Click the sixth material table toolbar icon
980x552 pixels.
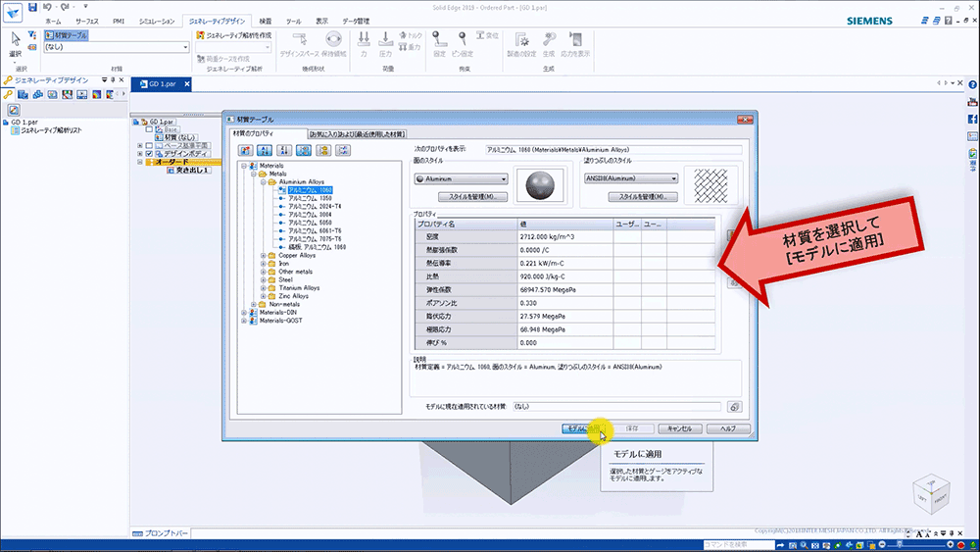click(x=342, y=150)
